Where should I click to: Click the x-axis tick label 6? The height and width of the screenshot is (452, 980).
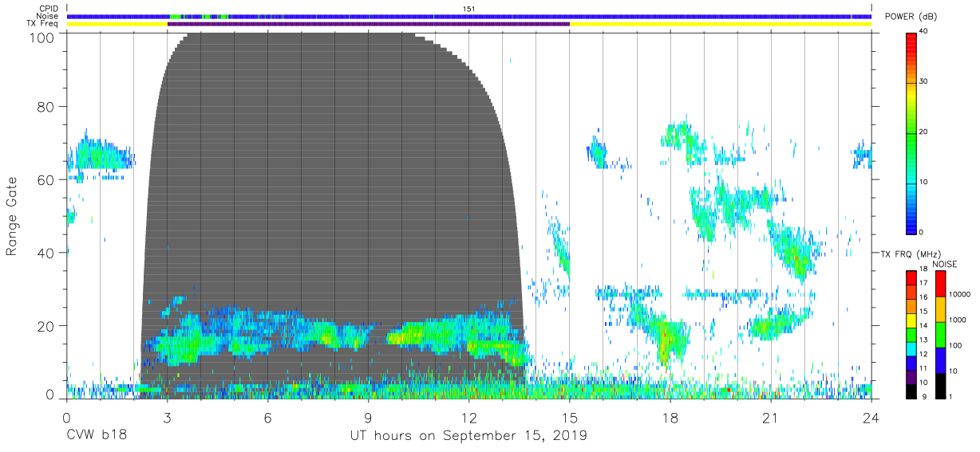(267, 417)
